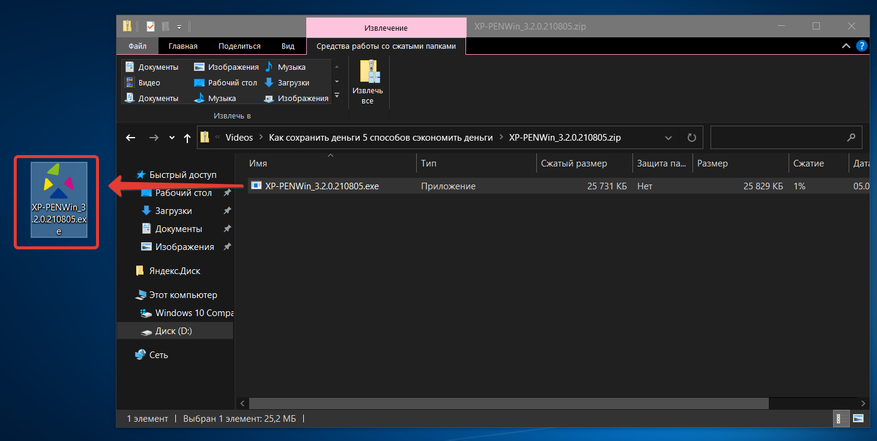
Task: Click the zip folder icon in title bar
Action: click(x=128, y=26)
